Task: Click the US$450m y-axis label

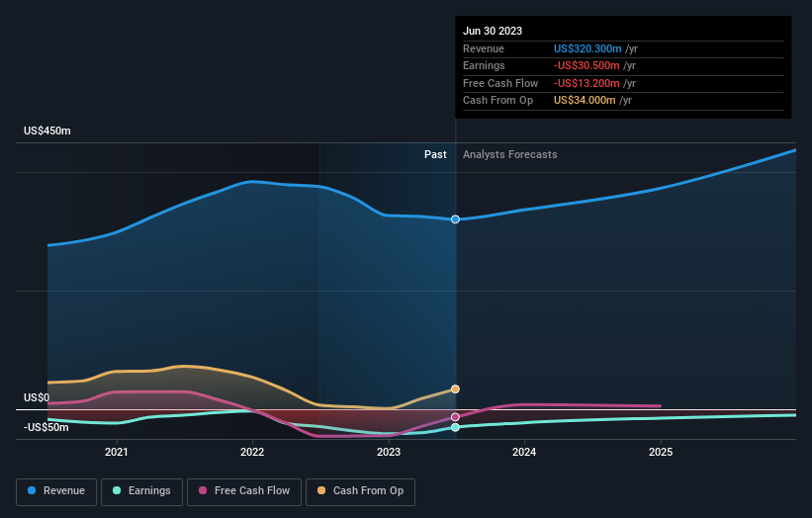Action: pos(47,130)
